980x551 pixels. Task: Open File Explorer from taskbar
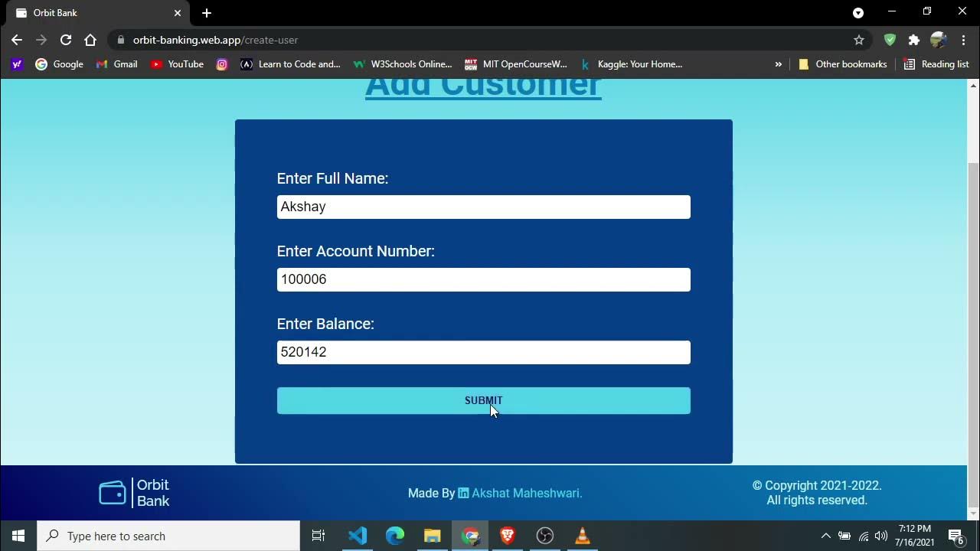[x=432, y=536]
